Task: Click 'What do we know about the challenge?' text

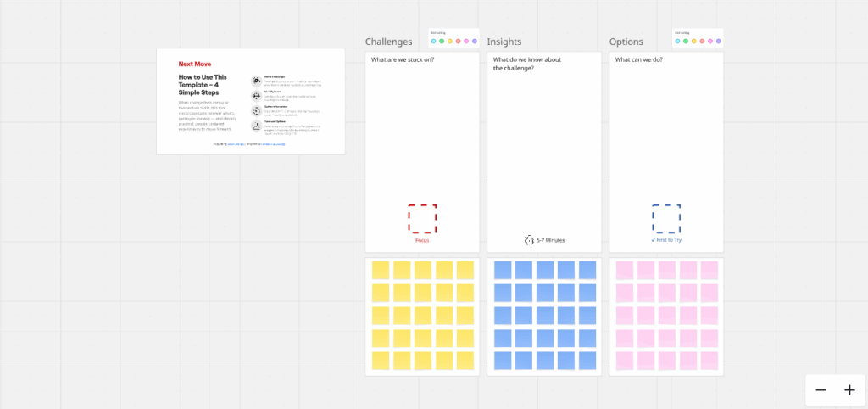Action: (527, 64)
